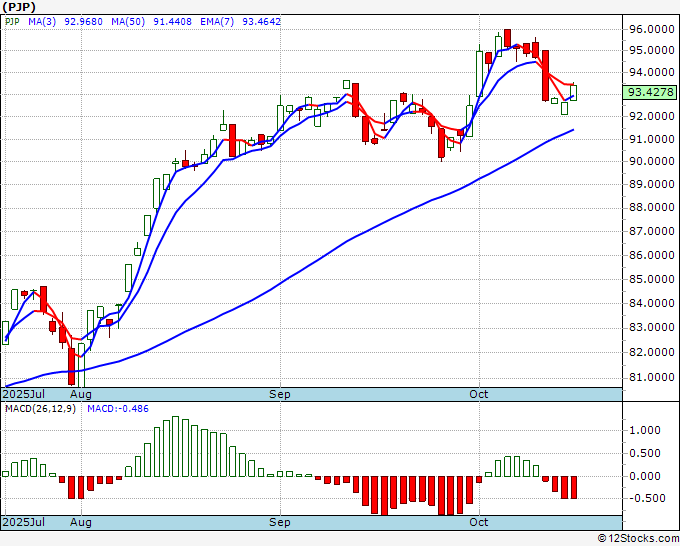Open the 12Stocks.com copyright link
Viewport: 680px width, 546px height.
tap(638, 538)
